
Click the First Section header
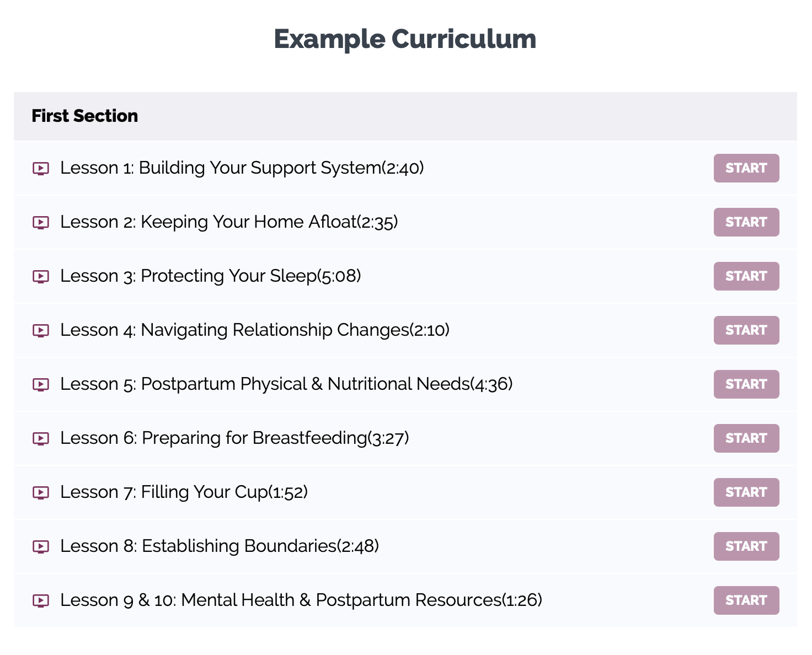(85, 116)
